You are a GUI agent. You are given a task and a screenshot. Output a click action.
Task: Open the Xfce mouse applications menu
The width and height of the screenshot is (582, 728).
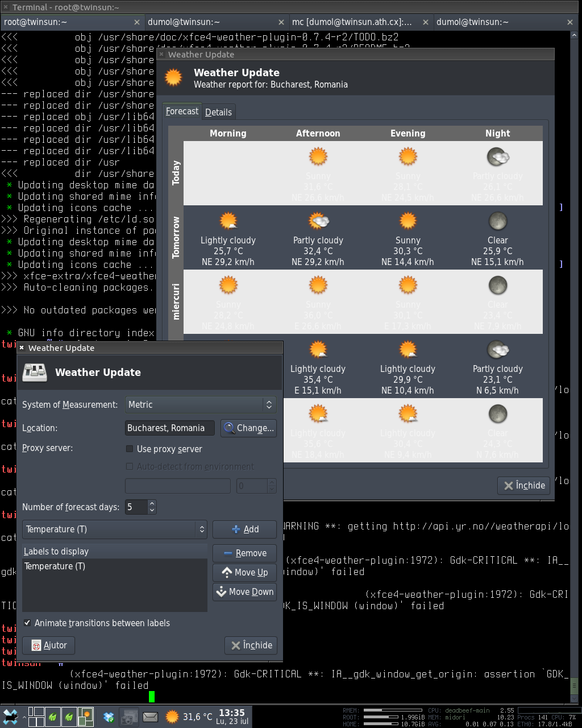[x=10, y=717]
